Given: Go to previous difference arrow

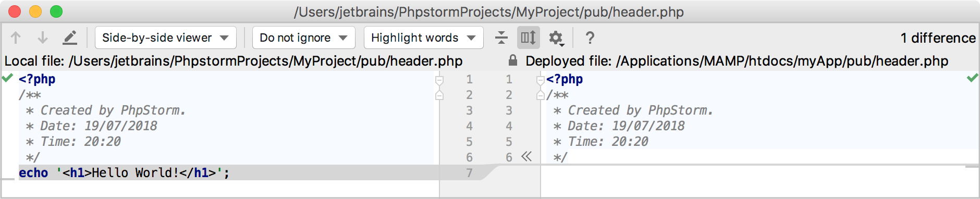Looking at the screenshot, I should pyautogui.click(x=16, y=38).
